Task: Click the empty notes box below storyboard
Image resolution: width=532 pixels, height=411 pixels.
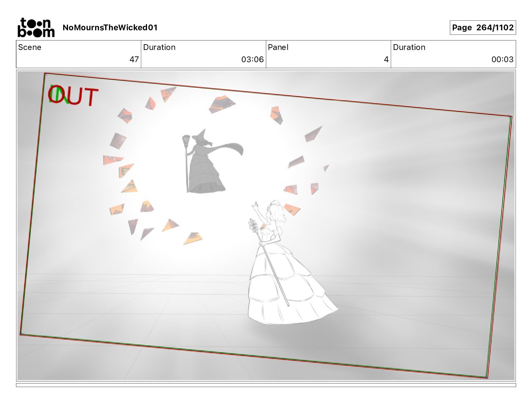Action: pos(266,385)
